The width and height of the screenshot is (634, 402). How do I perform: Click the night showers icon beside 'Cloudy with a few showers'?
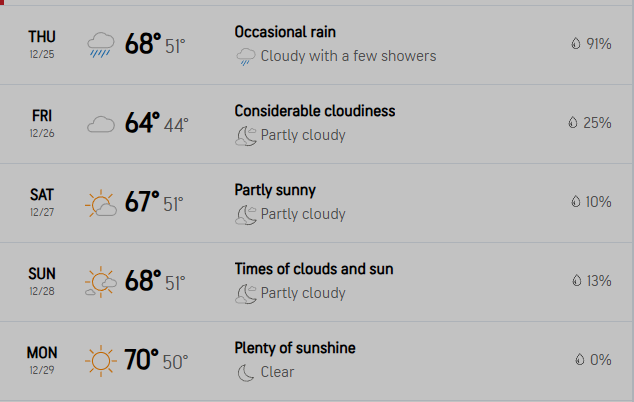click(245, 57)
